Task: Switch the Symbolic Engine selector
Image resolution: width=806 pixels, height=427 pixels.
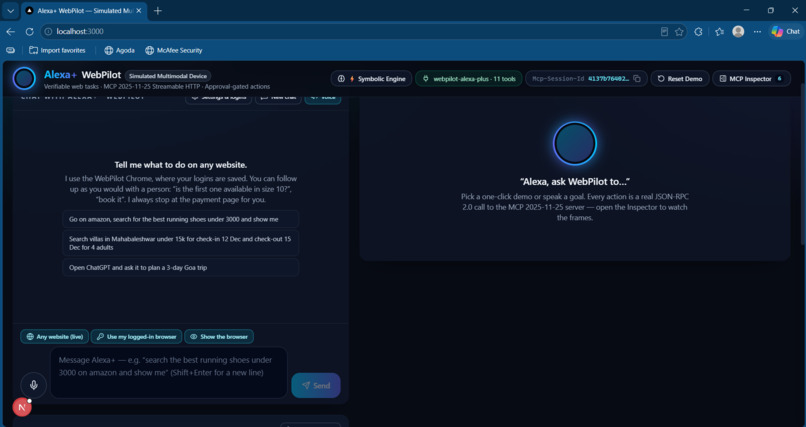Action: tap(372, 79)
